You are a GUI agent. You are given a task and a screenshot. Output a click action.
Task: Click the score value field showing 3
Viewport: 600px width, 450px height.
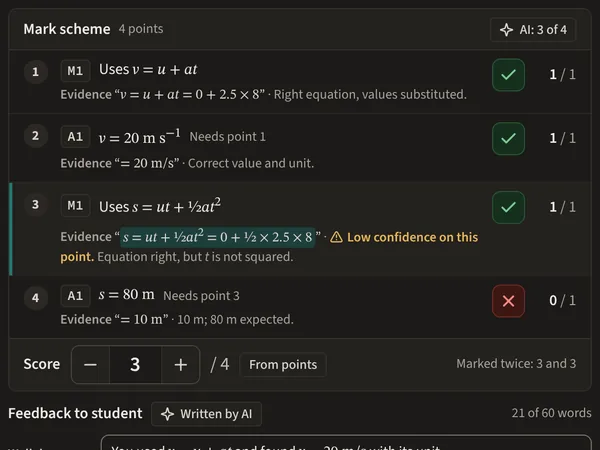click(x=135, y=365)
